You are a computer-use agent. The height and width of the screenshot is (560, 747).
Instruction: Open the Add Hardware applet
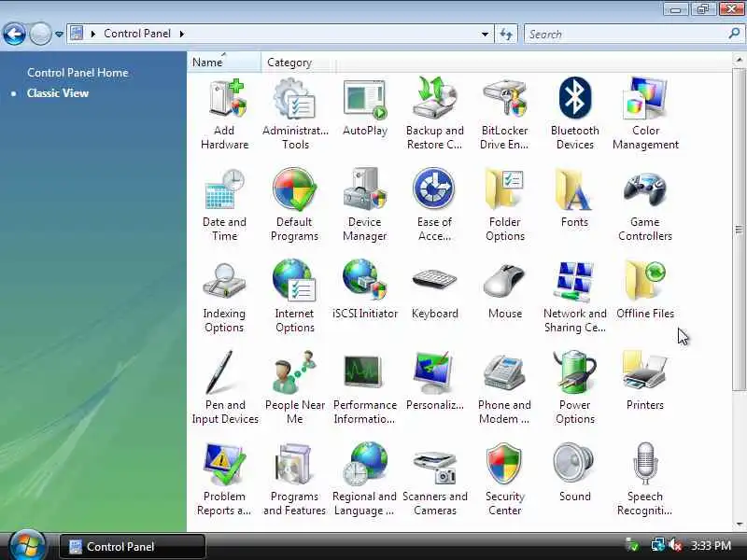click(224, 115)
